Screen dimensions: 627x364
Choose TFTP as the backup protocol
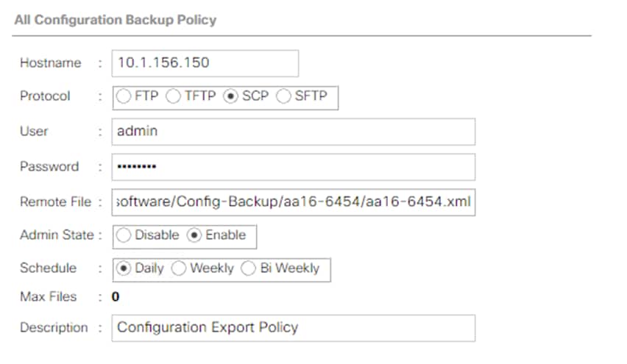click(x=174, y=97)
